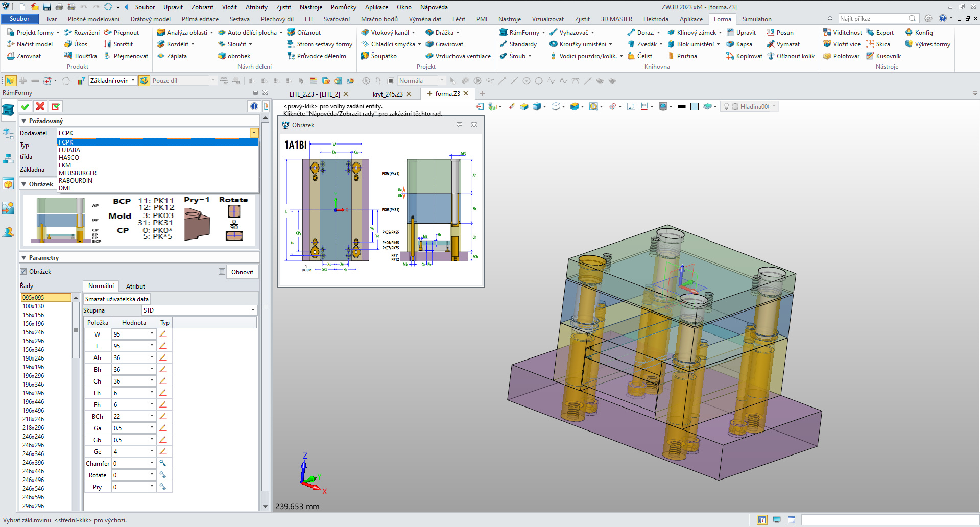This screenshot has height=527, width=980.
Task: Open the Nástroje menu
Action: coord(310,7)
